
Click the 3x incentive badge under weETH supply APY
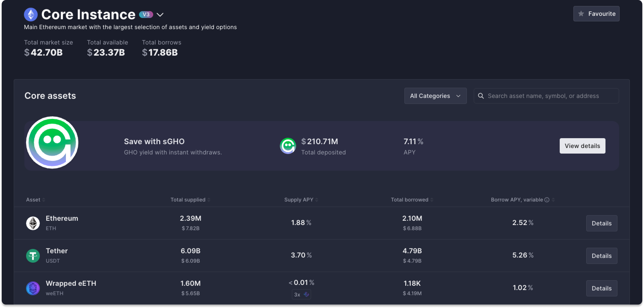301,295
